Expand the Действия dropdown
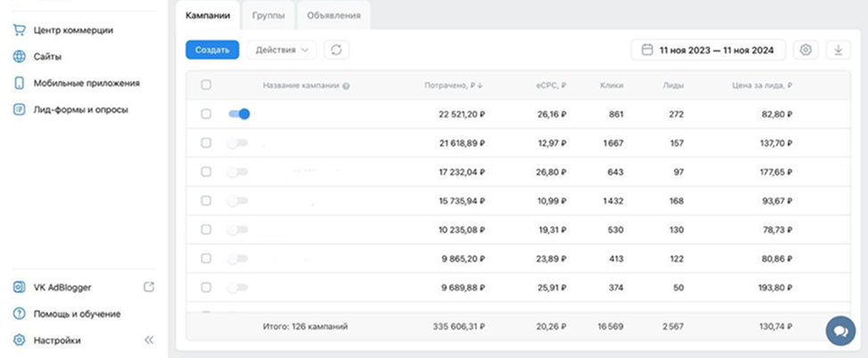Screen dimensions: 868x358 click(x=281, y=50)
